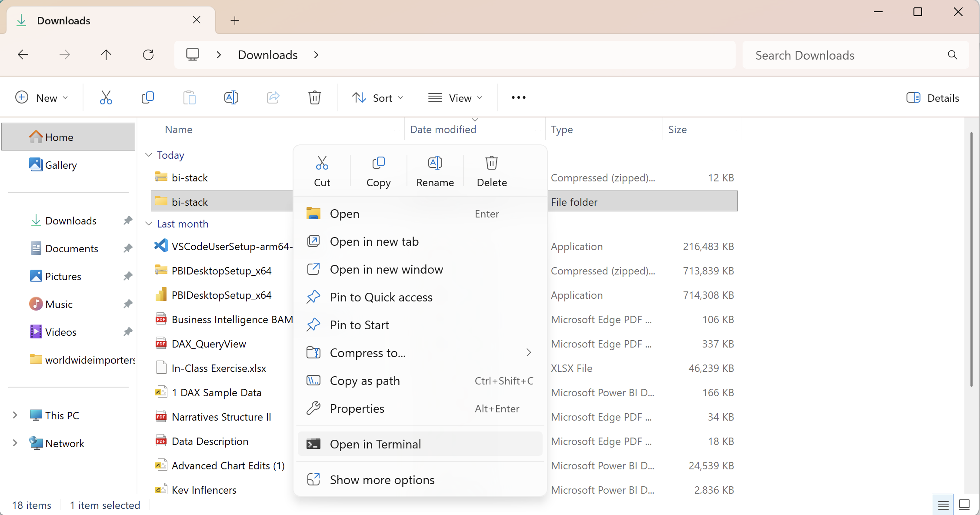Sort by the Date modified column header

coord(443,129)
